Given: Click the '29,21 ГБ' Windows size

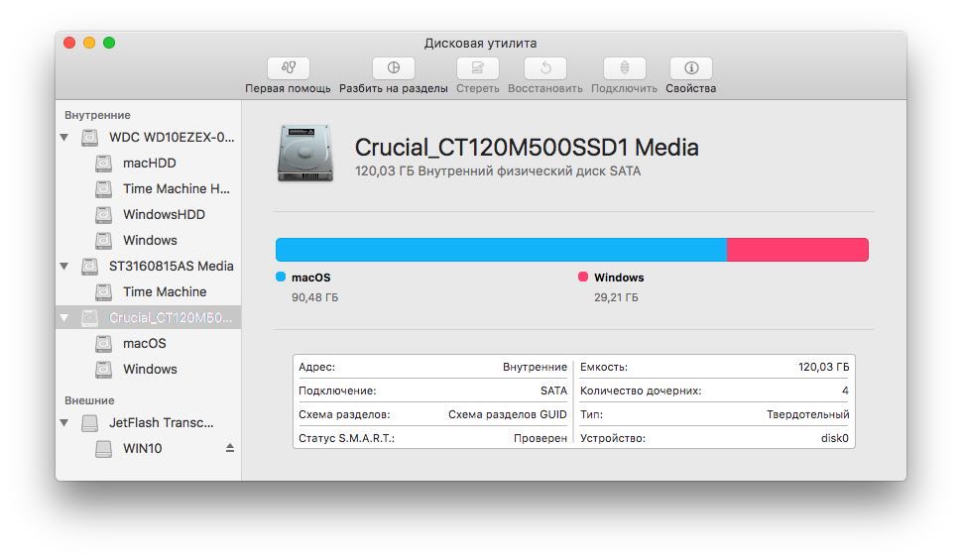Looking at the screenshot, I should click(x=616, y=297).
